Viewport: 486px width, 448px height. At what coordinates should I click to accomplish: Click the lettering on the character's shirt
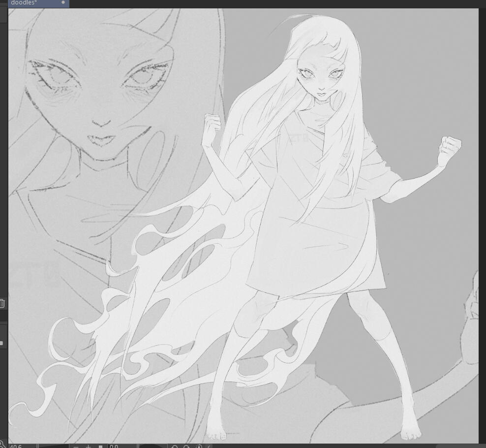pos(298,139)
